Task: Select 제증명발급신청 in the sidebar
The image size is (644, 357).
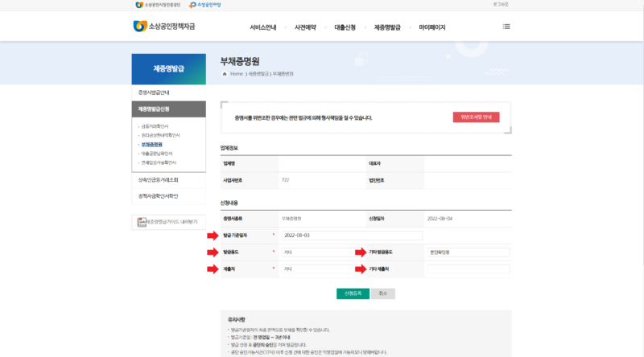Action: coord(169,109)
